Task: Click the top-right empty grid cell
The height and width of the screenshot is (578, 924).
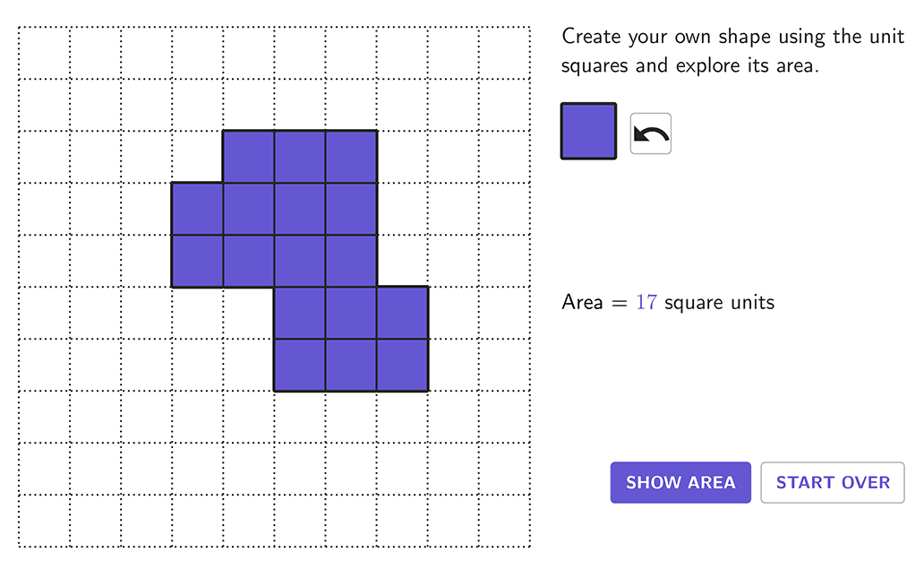Action: click(505, 54)
